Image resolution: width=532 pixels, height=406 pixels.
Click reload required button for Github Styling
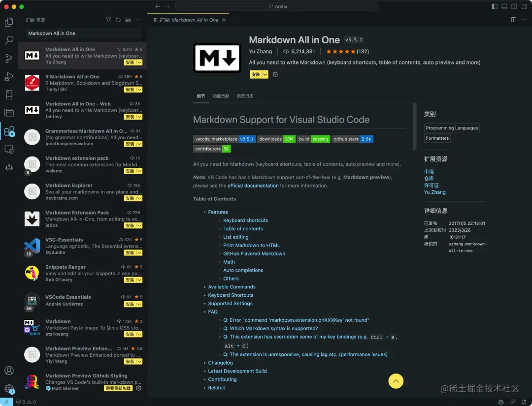(x=118, y=388)
